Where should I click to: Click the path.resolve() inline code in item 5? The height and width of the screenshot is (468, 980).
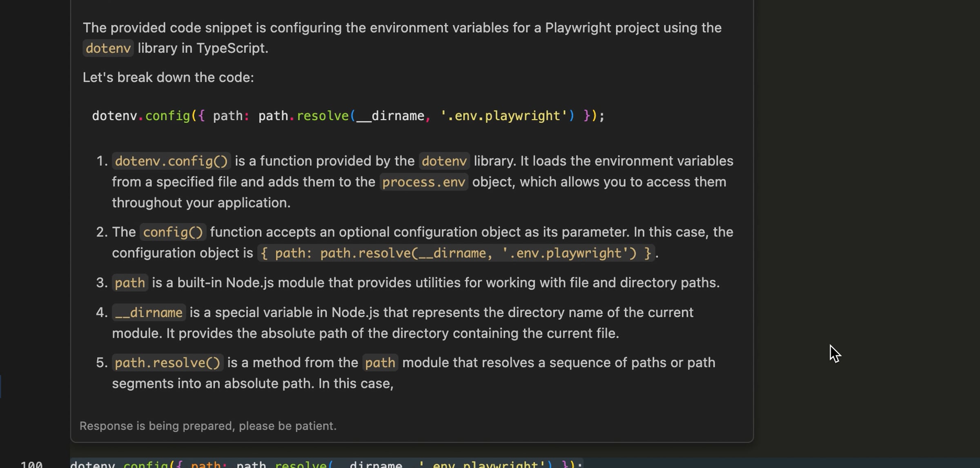coord(167,363)
